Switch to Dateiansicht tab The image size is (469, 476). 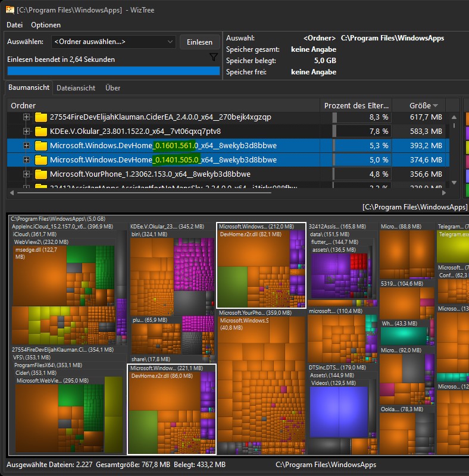point(76,88)
